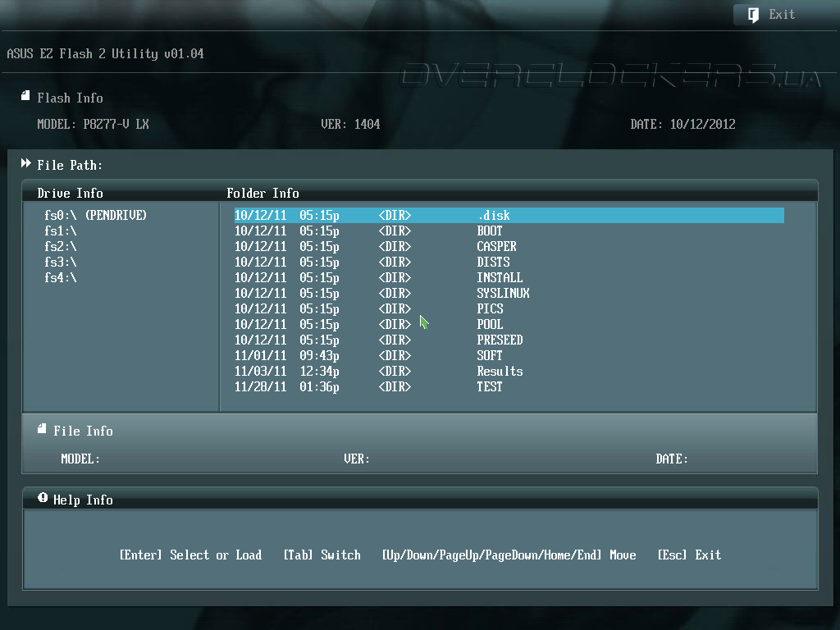Select drive fs1:\
This screenshot has width=840, height=630.
pos(61,231)
